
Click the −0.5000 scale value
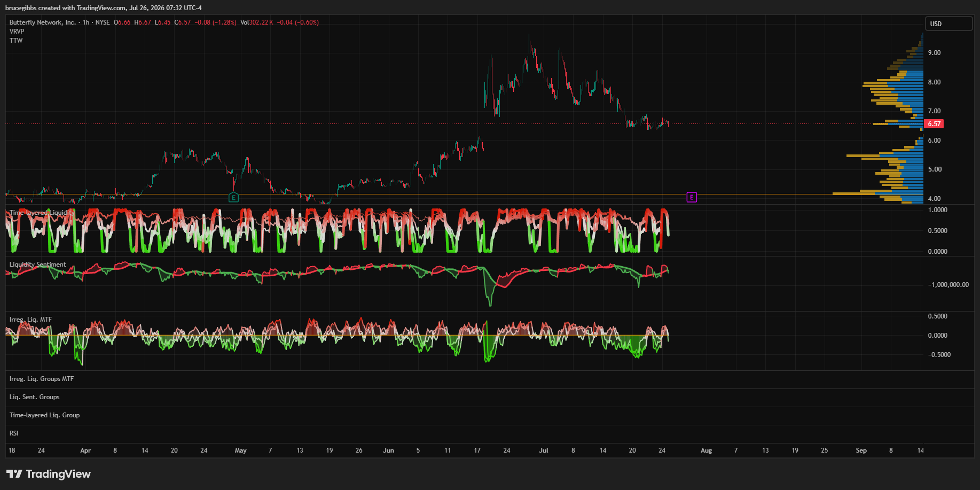click(939, 355)
